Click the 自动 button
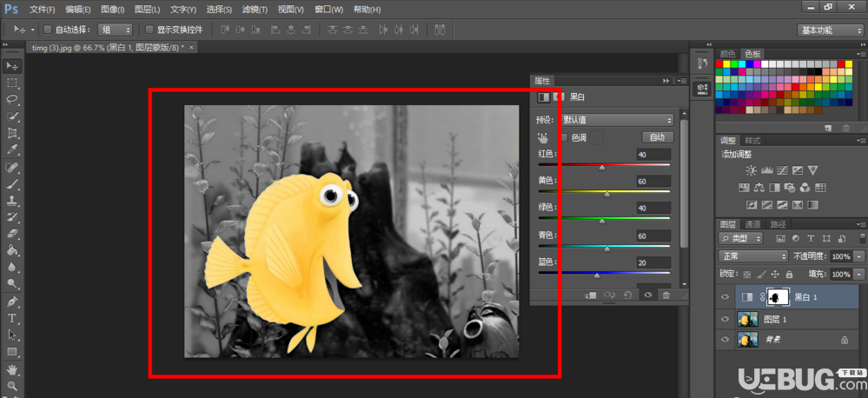The width and height of the screenshot is (868, 398). click(x=658, y=137)
